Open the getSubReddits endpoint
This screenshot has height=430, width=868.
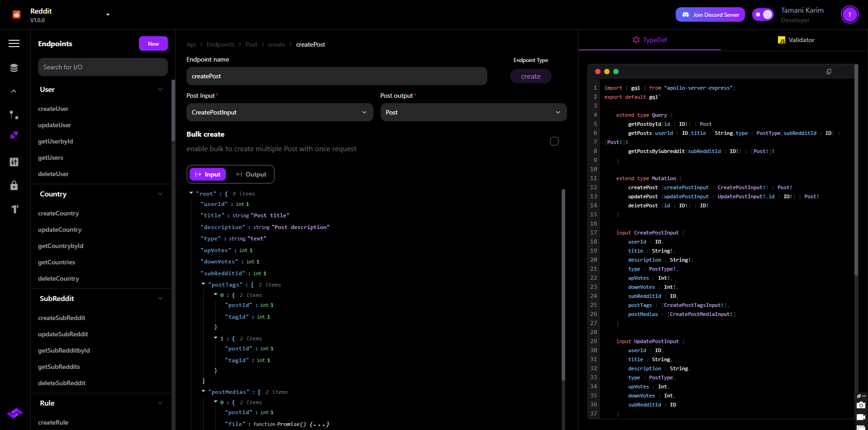[59, 367]
